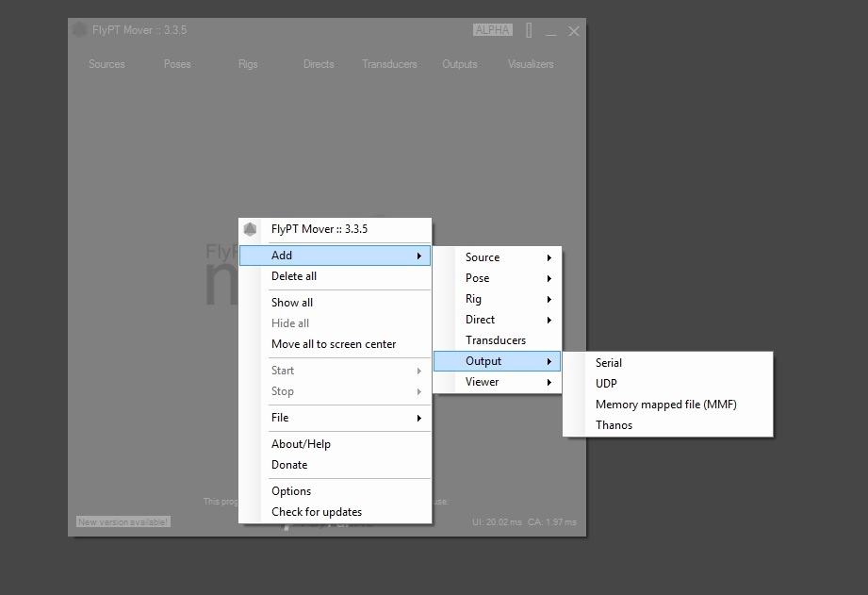This screenshot has height=595, width=868.
Task: Choose Delete all from context menu
Action: click(x=335, y=276)
